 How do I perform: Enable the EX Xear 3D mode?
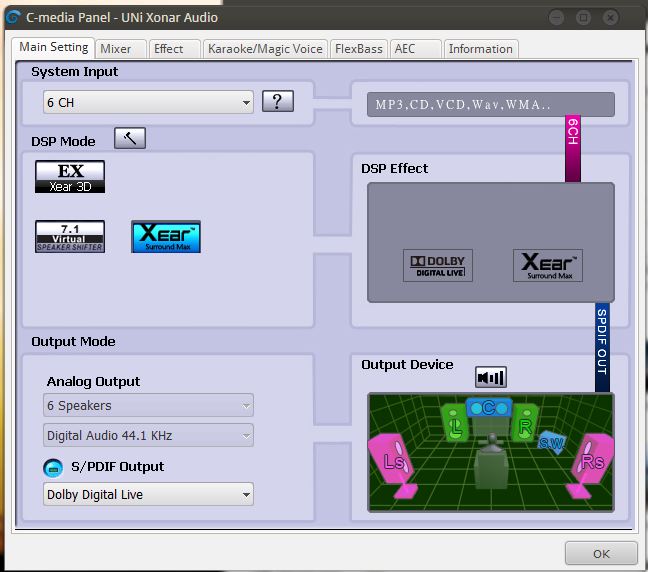tap(70, 177)
